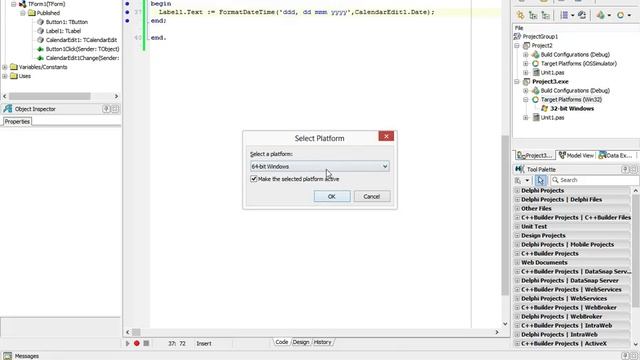The width and height of the screenshot is (640, 360).
Task: Select Button1: TButton in structure tree
Action: 67,22
